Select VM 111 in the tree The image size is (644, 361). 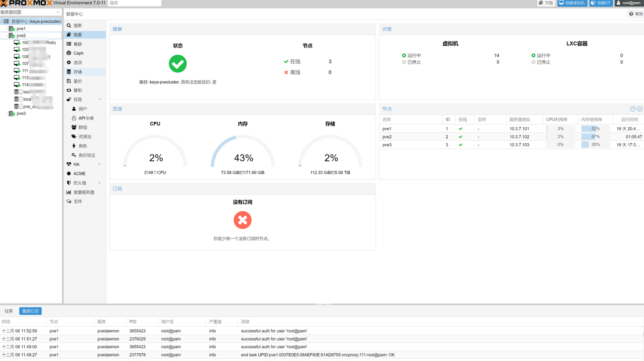tap(31, 71)
